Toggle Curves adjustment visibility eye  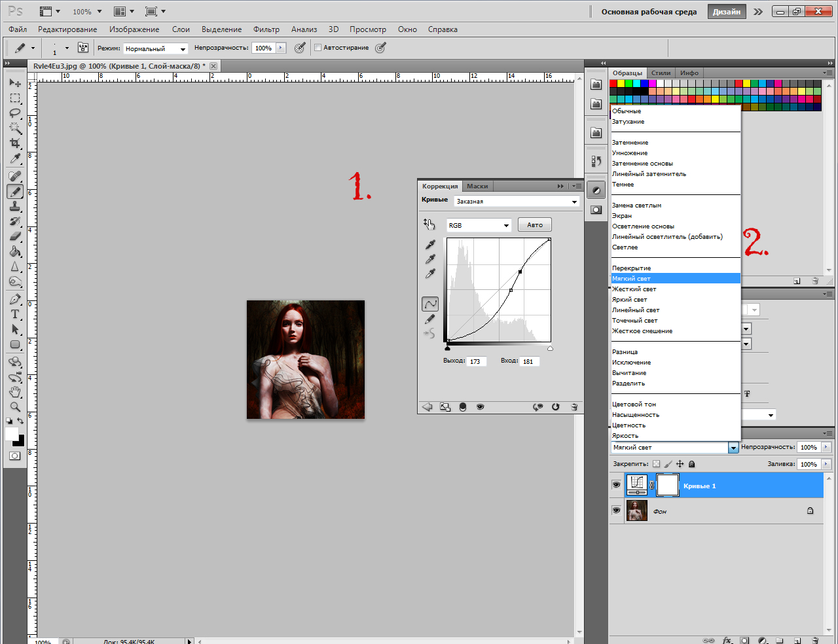(x=481, y=406)
